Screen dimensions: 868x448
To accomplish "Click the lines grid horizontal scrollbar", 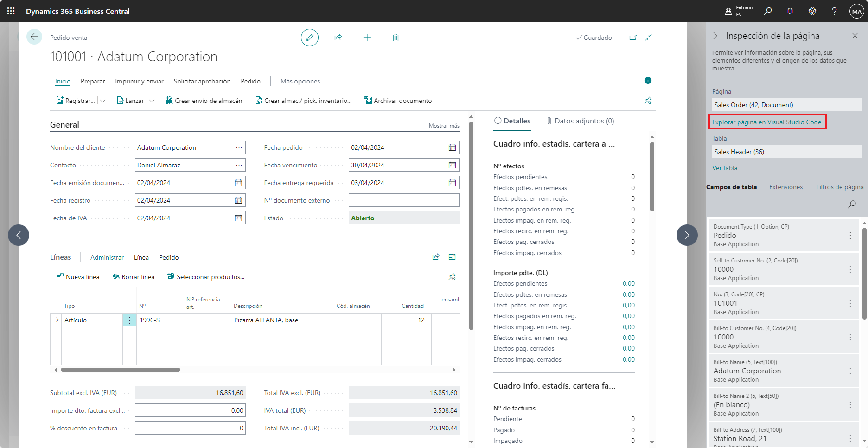I will pyautogui.click(x=121, y=370).
